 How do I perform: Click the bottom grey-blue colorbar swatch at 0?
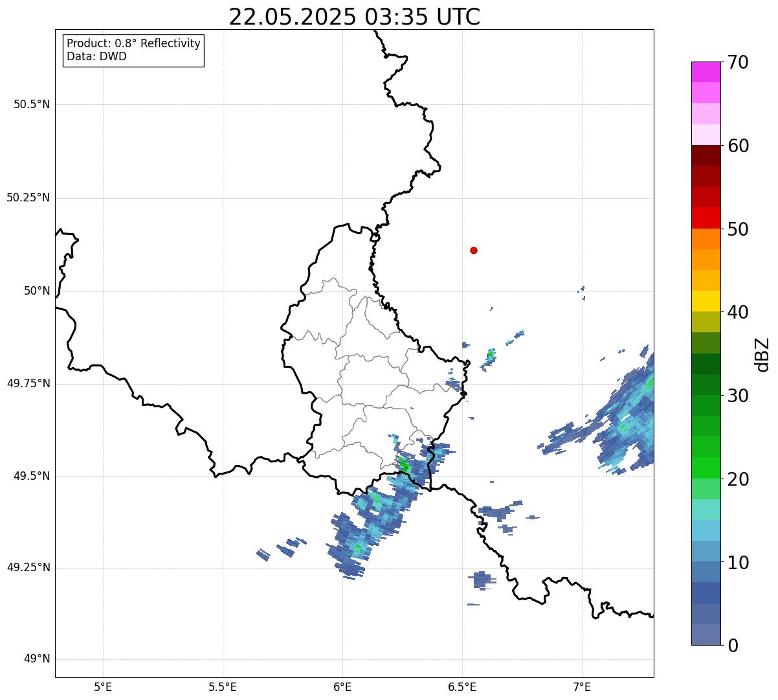706,635
